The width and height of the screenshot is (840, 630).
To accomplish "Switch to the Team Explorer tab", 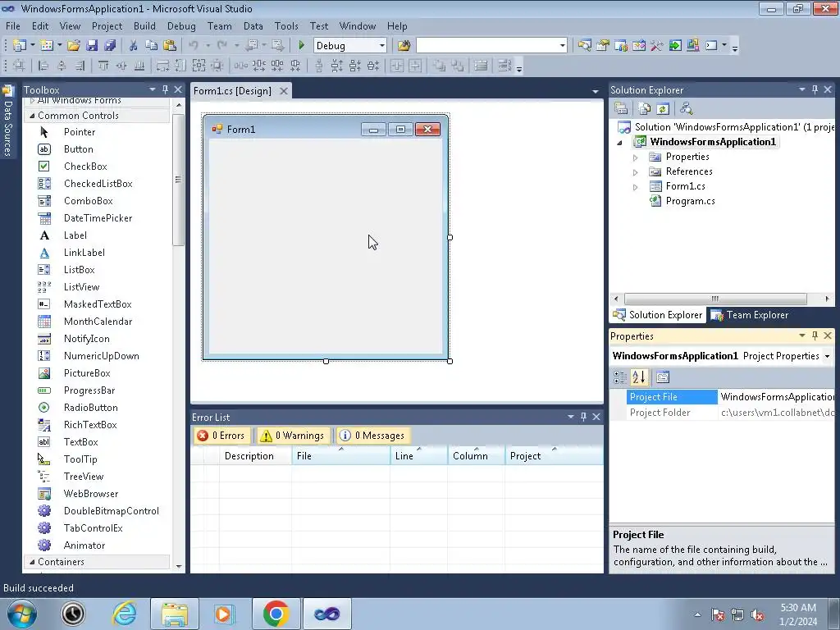I will 750,315.
